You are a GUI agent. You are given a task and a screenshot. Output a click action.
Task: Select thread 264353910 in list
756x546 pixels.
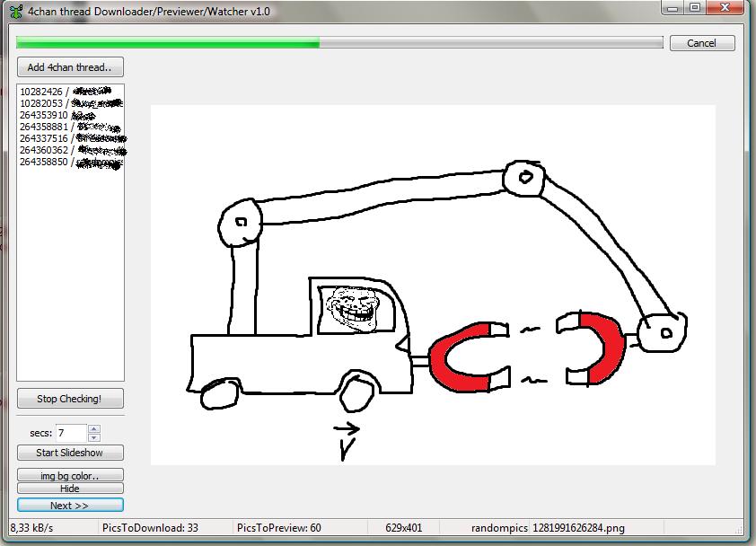(x=70, y=115)
